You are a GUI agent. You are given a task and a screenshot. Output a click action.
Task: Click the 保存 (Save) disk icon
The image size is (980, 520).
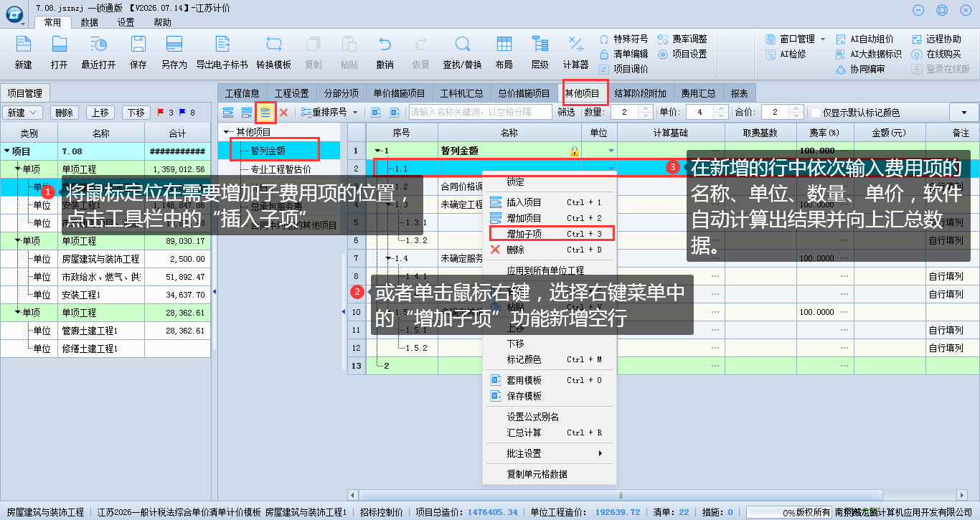(138, 44)
